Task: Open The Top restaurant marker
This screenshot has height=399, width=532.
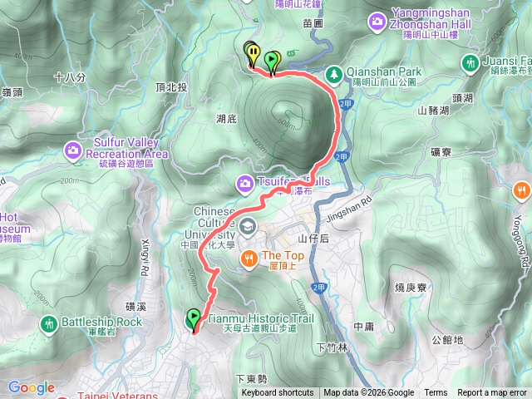Action: tap(249, 260)
